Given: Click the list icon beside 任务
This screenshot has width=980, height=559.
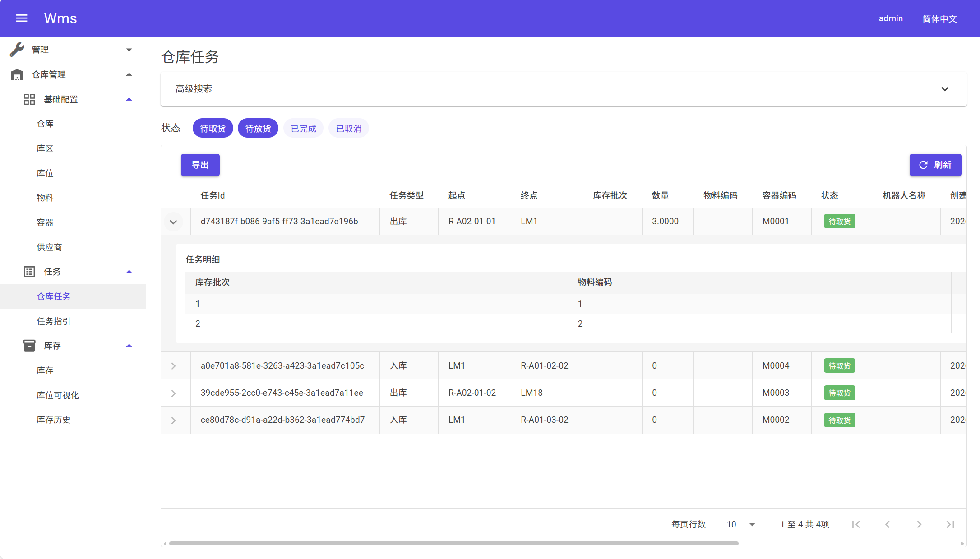Looking at the screenshot, I should tap(29, 272).
